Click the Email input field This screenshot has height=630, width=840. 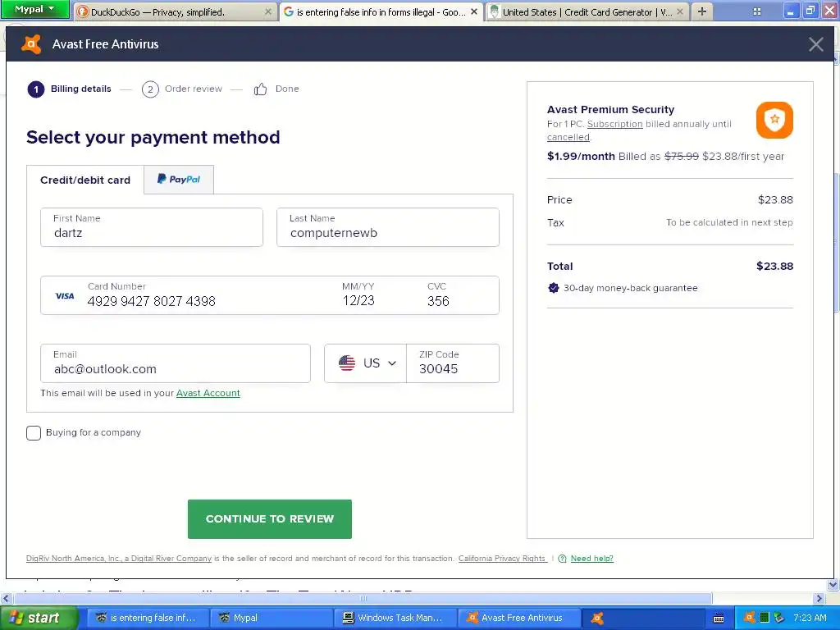176,363
